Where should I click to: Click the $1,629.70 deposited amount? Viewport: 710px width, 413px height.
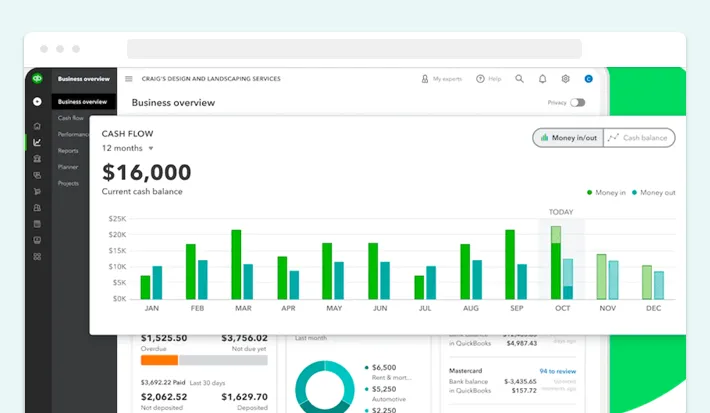[x=245, y=397]
